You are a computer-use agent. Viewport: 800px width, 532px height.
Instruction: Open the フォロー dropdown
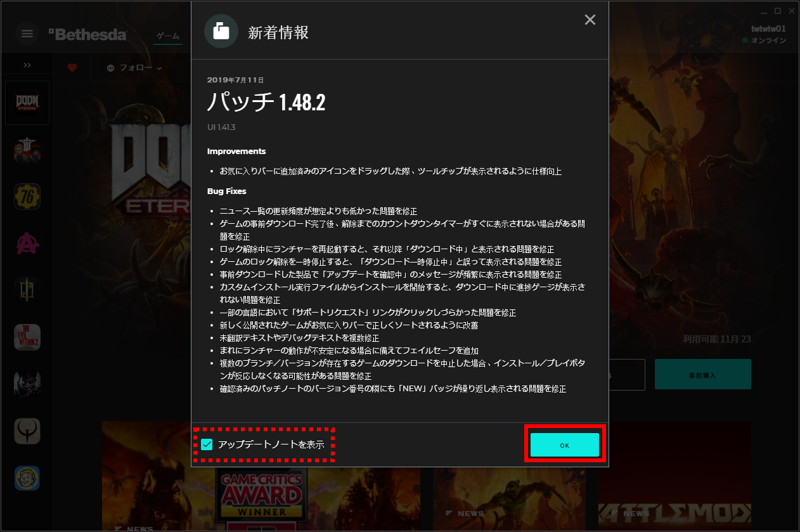(134, 68)
